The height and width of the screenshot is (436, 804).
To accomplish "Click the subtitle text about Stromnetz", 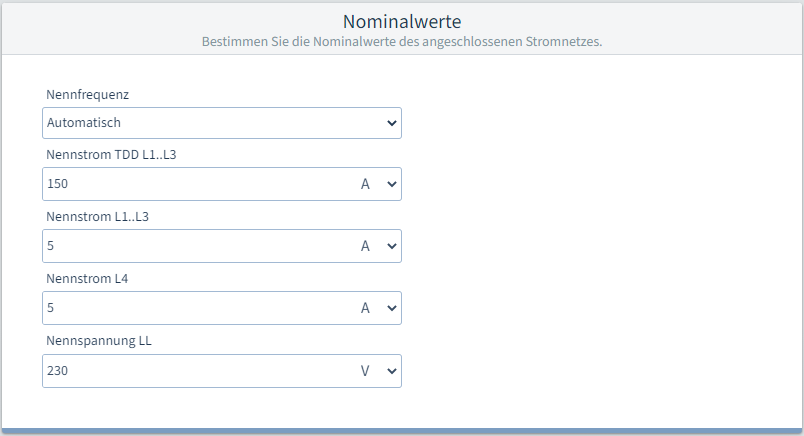I will [x=402, y=42].
